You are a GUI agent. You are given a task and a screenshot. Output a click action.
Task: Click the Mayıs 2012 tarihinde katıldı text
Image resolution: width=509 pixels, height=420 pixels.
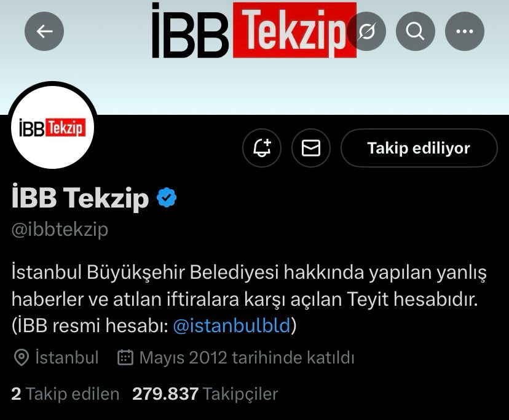coord(247,358)
